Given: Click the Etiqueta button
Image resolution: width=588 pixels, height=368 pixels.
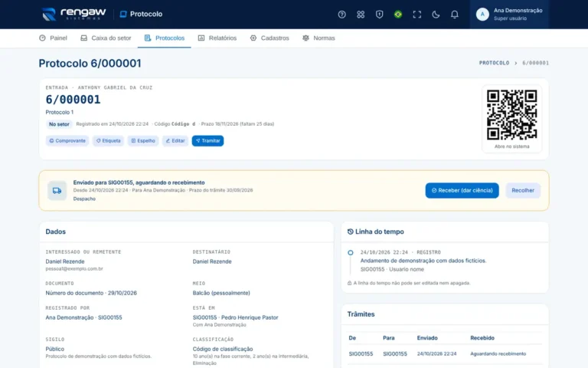Looking at the screenshot, I should 109,141.
